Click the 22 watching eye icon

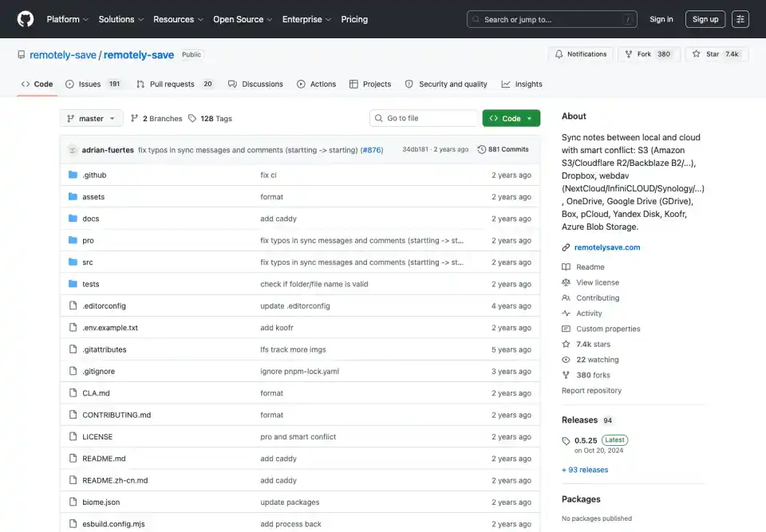tap(566, 360)
